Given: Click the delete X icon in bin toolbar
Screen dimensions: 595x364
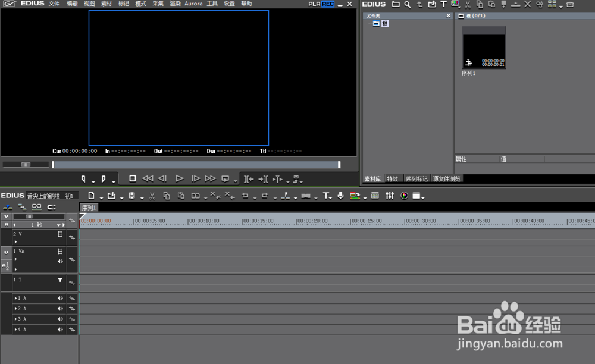Looking at the screenshot, I should pos(527,4).
